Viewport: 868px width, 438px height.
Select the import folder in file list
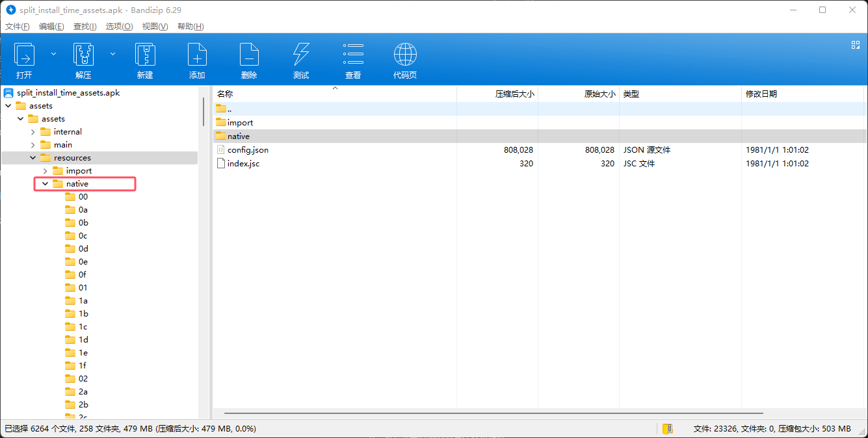[x=538, y=122]
